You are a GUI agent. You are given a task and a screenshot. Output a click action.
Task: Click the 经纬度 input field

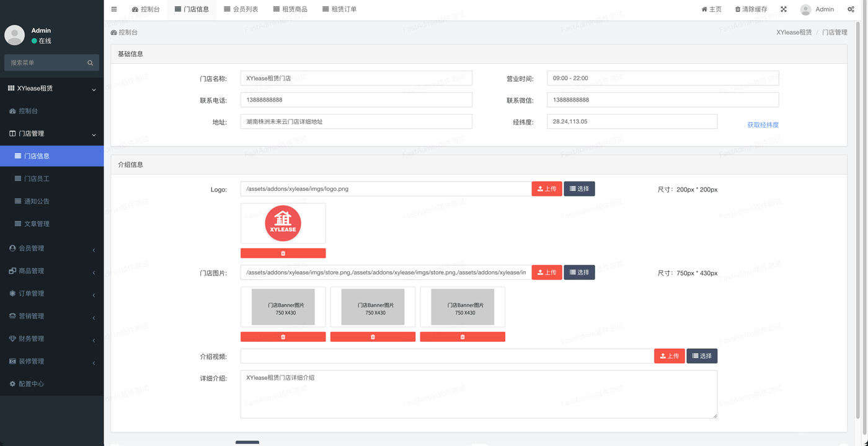click(632, 121)
